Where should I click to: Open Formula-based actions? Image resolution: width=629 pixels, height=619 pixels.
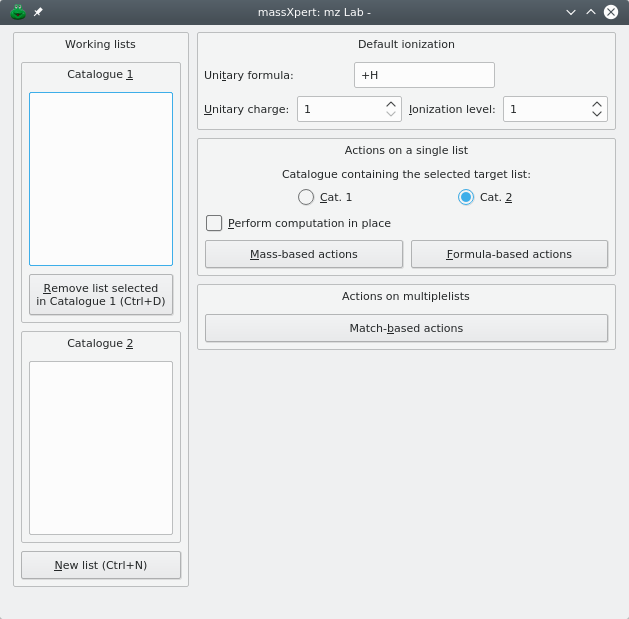(509, 254)
